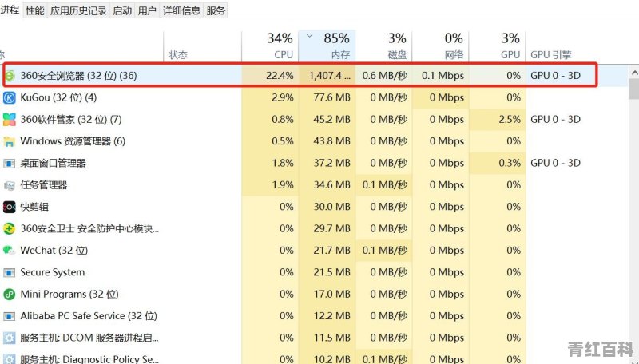Select the 360软件管家 (32 位) (7) process
Viewport: 639px width, 364px height.
[x=71, y=119]
